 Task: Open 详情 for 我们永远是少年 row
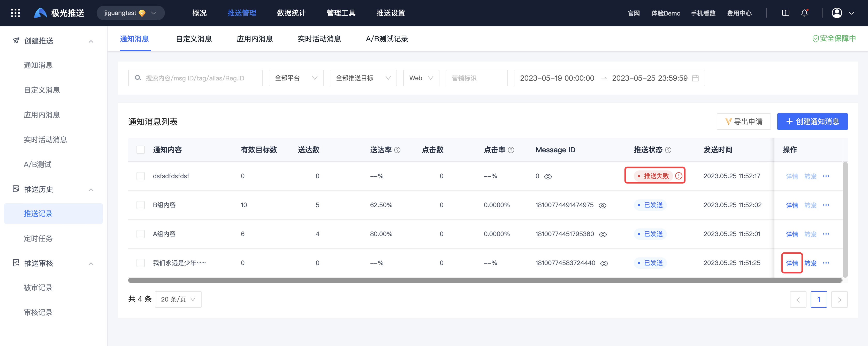[791, 263]
